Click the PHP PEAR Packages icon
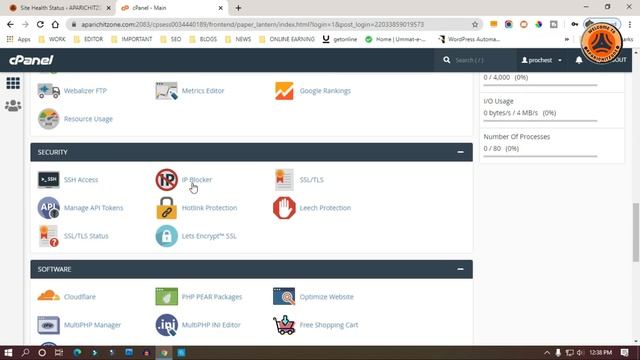The image size is (640, 360). coord(167,296)
